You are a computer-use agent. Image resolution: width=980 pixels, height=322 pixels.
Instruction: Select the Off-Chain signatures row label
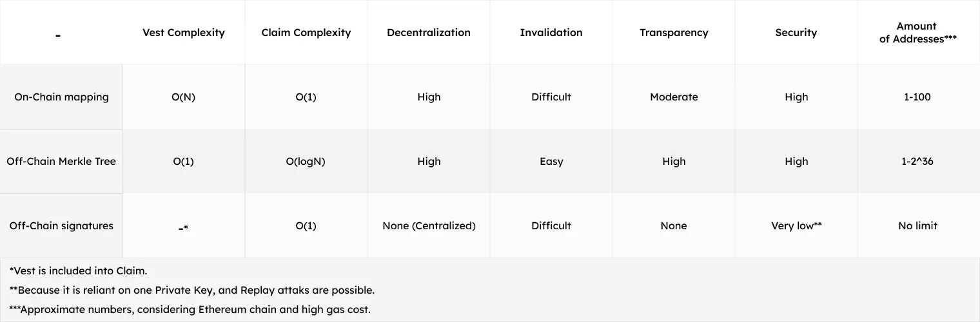[x=61, y=226]
